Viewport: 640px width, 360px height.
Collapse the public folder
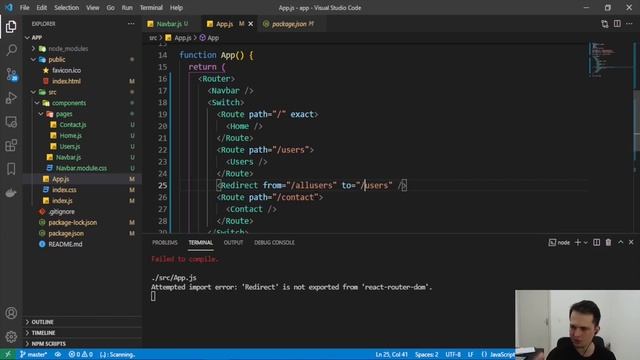pyautogui.click(x=33, y=60)
